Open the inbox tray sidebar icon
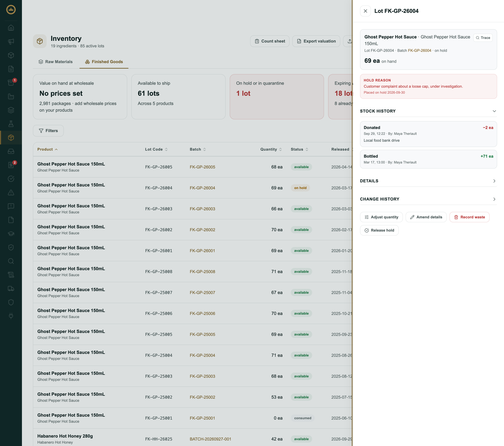The height and width of the screenshot is (446, 504). pyautogui.click(x=11, y=151)
